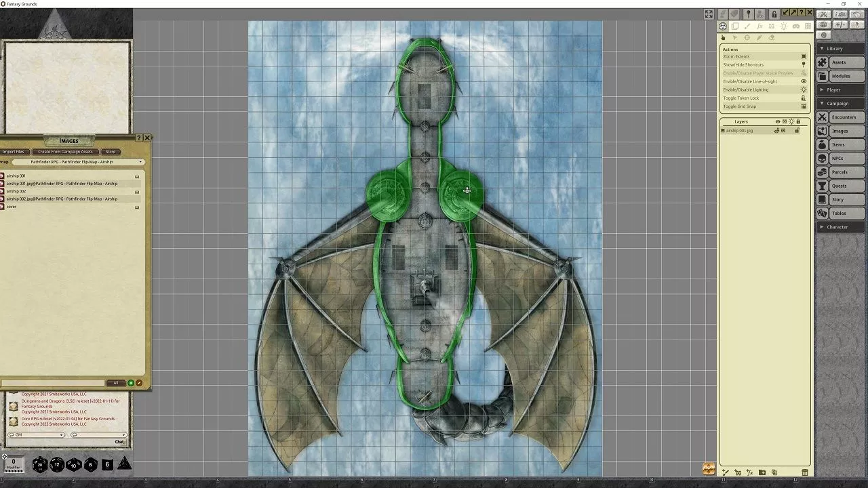The height and width of the screenshot is (488, 868).
Task: Click the Tables dice icon
Action: point(823,213)
